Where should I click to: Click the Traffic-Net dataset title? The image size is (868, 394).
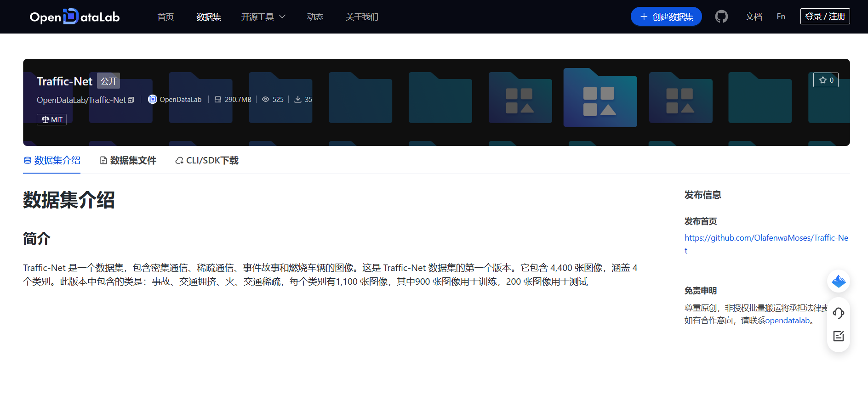coord(64,81)
